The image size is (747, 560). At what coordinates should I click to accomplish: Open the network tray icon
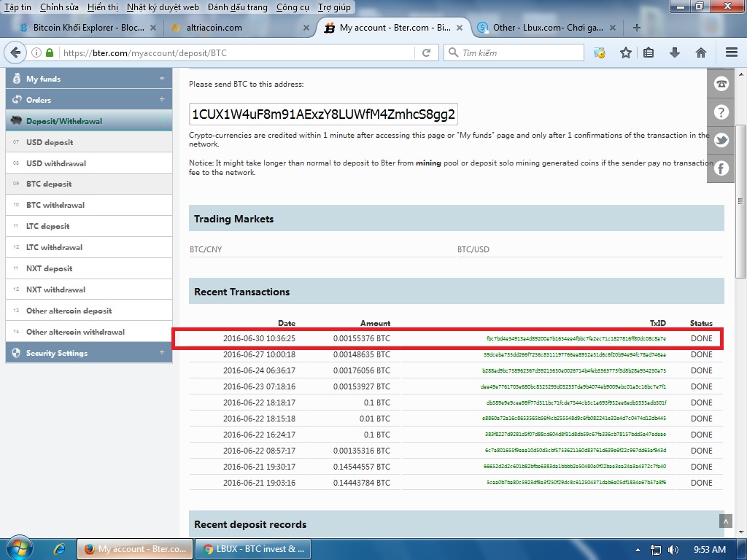(x=656, y=550)
